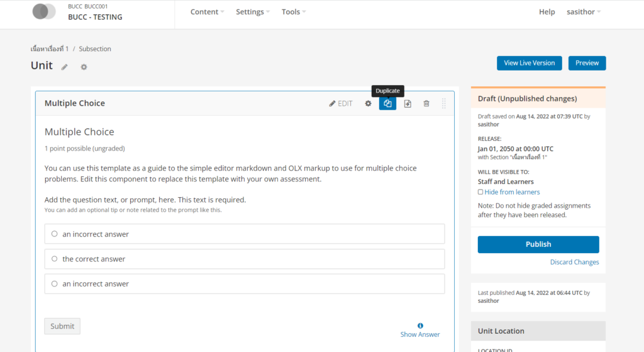The width and height of the screenshot is (644, 352).
Task: Choose the last 'an incorrect answer' option
Action: click(x=55, y=283)
